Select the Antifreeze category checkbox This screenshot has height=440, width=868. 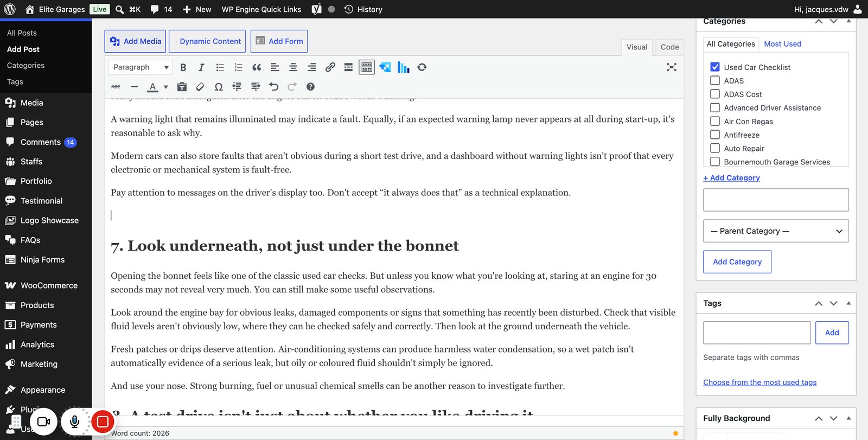coord(715,135)
